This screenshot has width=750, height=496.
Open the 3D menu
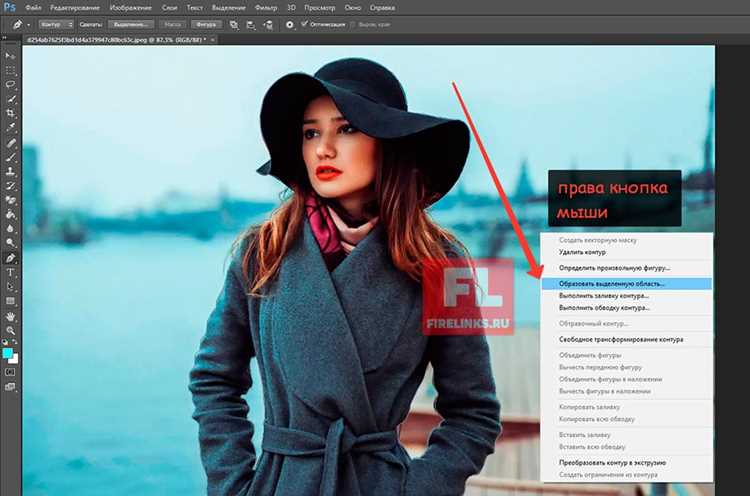(291, 8)
